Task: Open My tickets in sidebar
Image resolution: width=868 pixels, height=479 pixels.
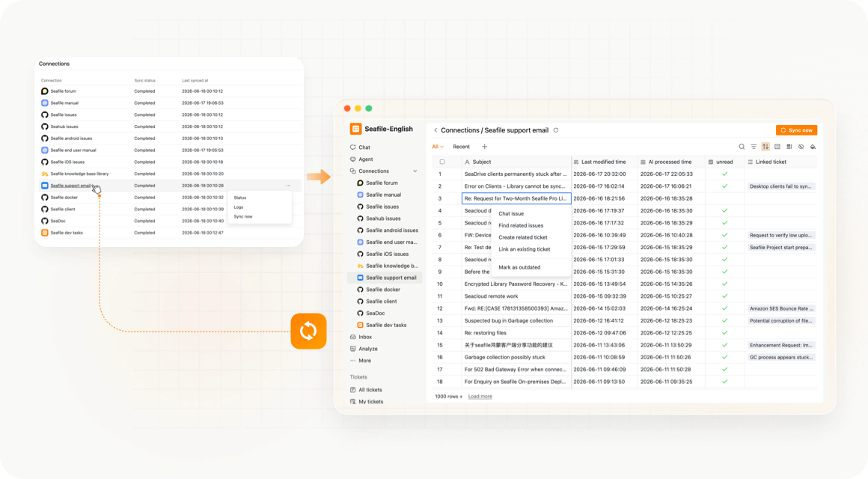Action: point(370,401)
